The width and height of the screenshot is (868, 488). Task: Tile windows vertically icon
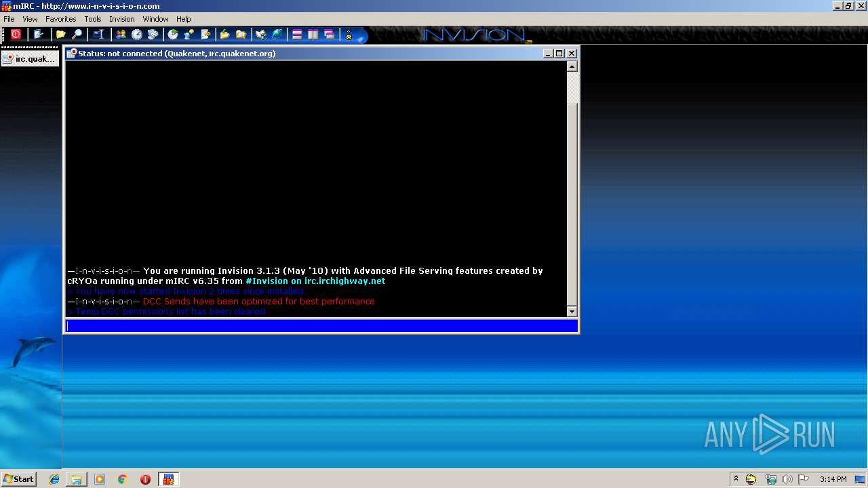click(313, 35)
